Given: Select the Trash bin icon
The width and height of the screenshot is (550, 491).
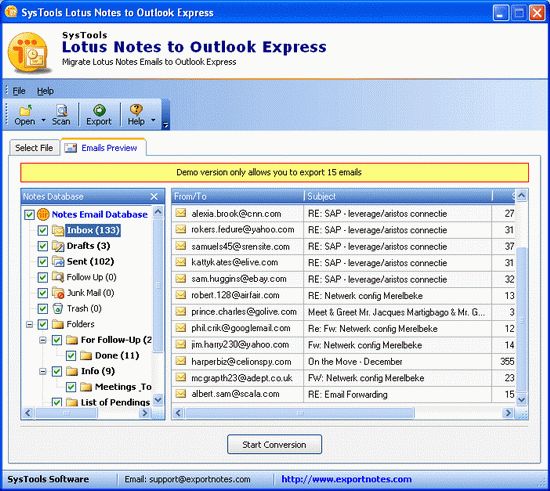Looking at the screenshot, I should tap(57, 308).
